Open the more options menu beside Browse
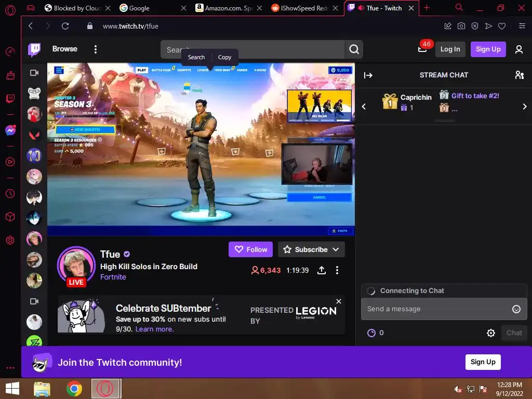This screenshot has height=399, width=532. click(96, 49)
